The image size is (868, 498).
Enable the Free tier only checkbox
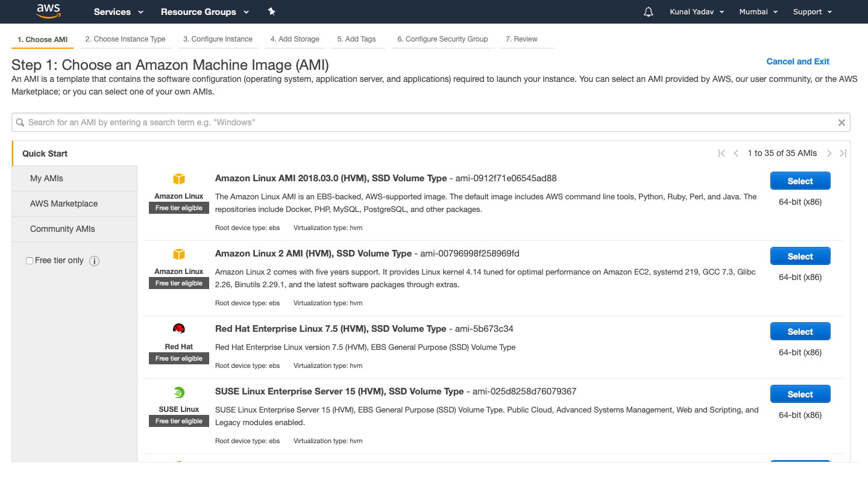30,261
